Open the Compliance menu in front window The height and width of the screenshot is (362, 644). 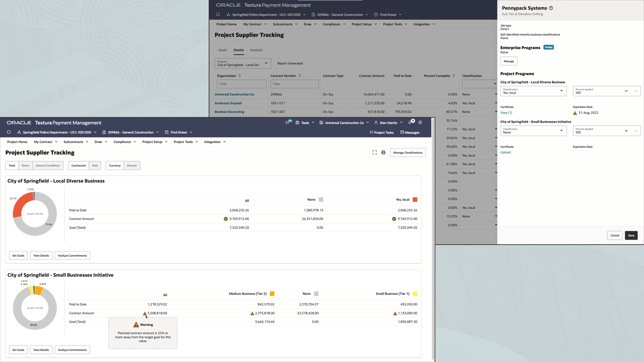tap(125, 142)
